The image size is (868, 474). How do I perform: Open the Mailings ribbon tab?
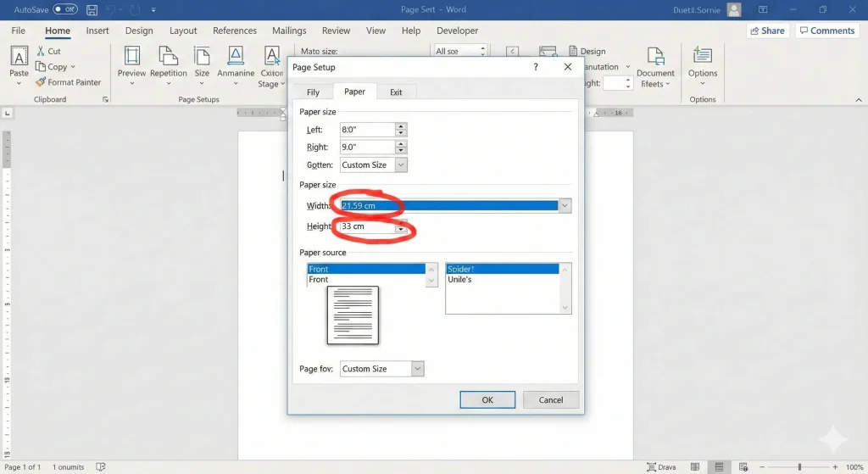289,31
